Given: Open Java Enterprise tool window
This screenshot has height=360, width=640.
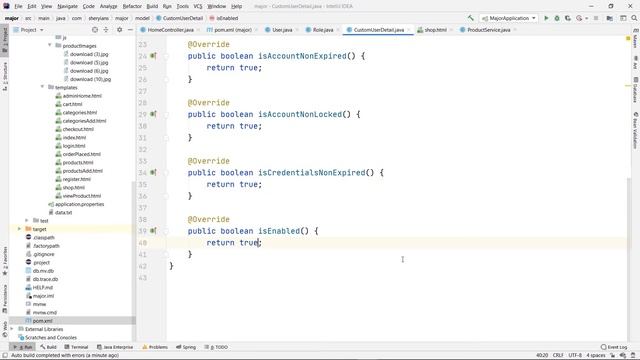Looking at the screenshot, I should click(115, 347).
